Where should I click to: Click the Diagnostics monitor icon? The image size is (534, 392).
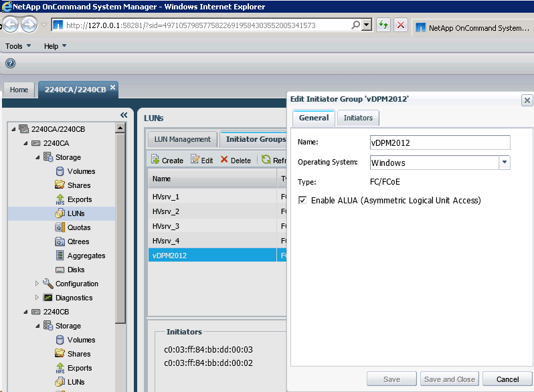[x=48, y=298]
